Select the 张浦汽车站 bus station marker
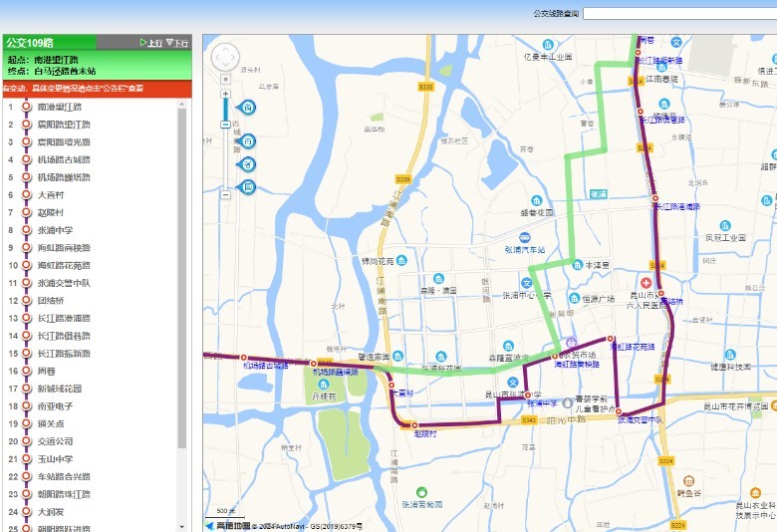Image resolution: width=777 pixels, height=532 pixels. [x=524, y=237]
